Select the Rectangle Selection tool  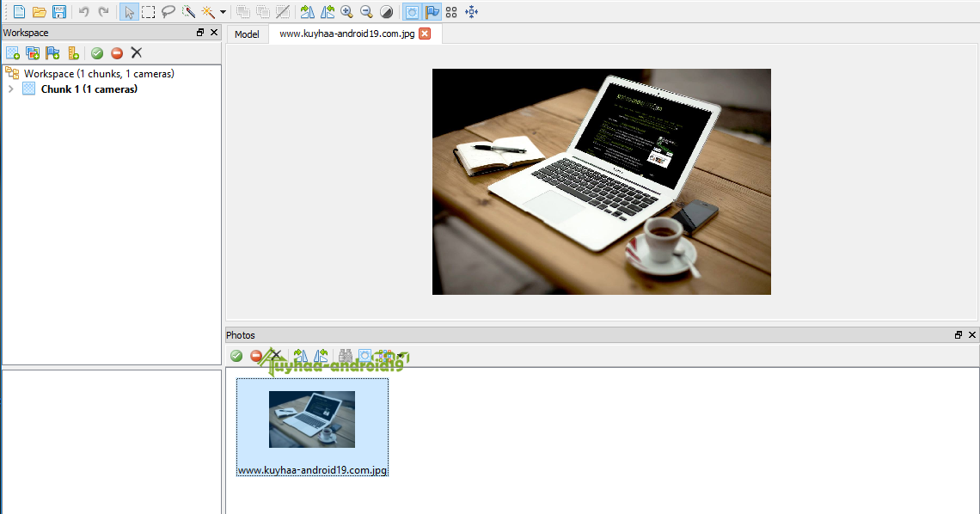(148, 11)
